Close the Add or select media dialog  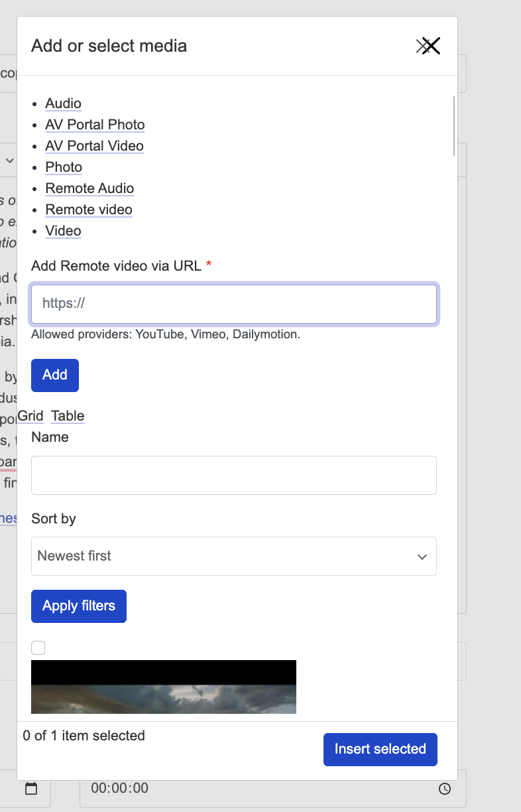[430, 46]
